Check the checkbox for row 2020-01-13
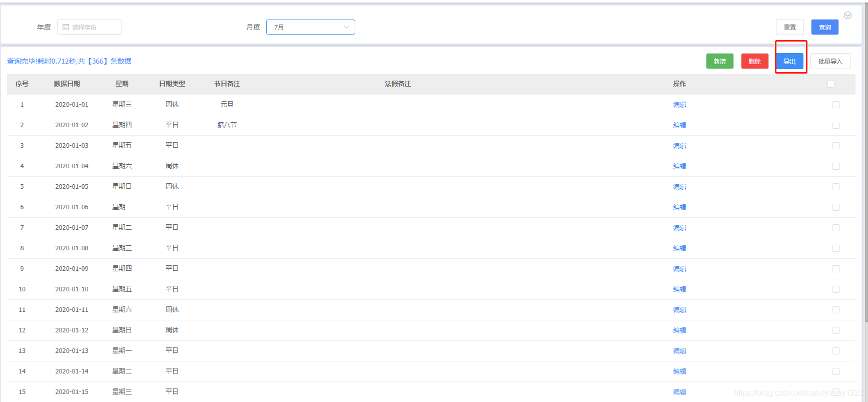Viewport: 868px width, 402px height. (835, 351)
